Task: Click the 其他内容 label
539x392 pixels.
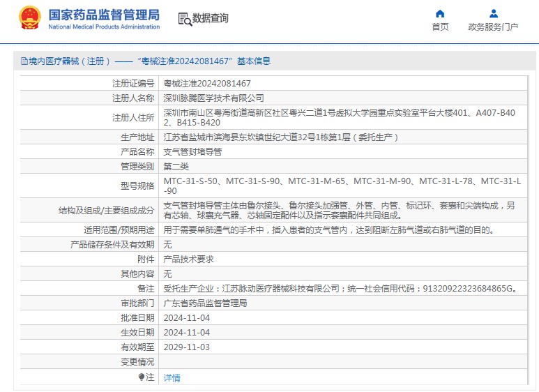Action: pos(137,273)
